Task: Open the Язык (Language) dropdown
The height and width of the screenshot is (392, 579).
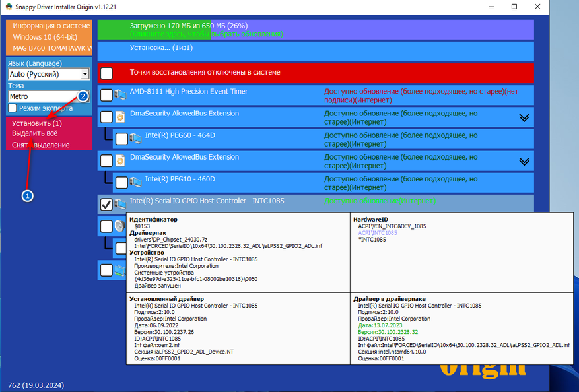Action: pyautogui.click(x=49, y=74)
